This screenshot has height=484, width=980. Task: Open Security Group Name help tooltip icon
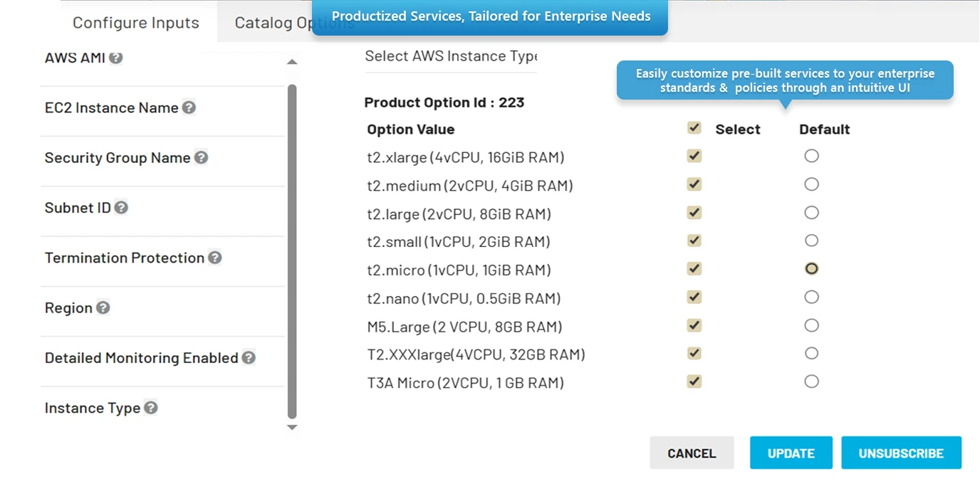[202, 157]
